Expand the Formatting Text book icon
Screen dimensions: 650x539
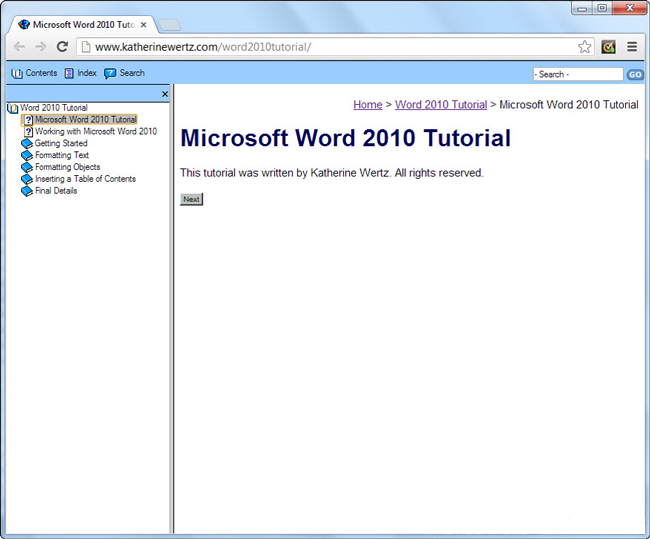point(27,155)
